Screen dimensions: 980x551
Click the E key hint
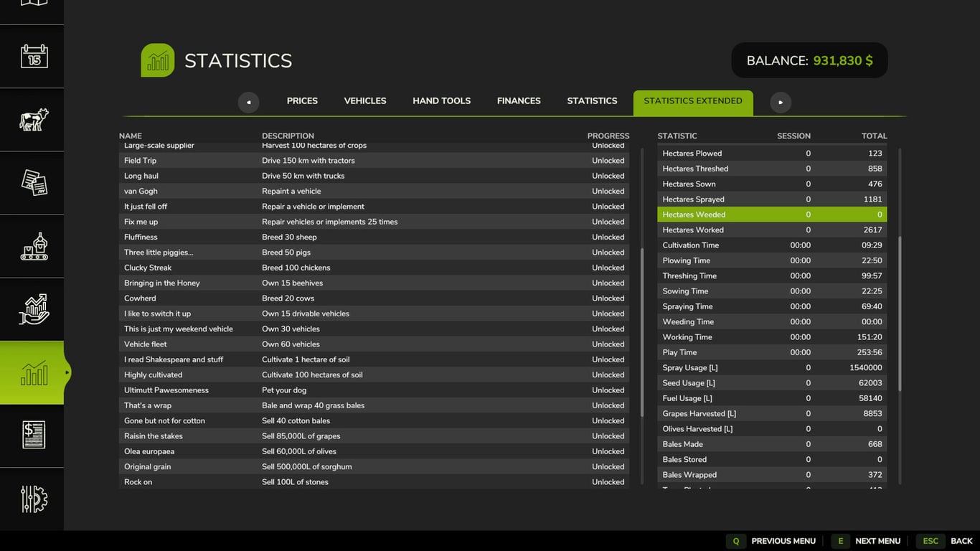[x=841, y=541]
